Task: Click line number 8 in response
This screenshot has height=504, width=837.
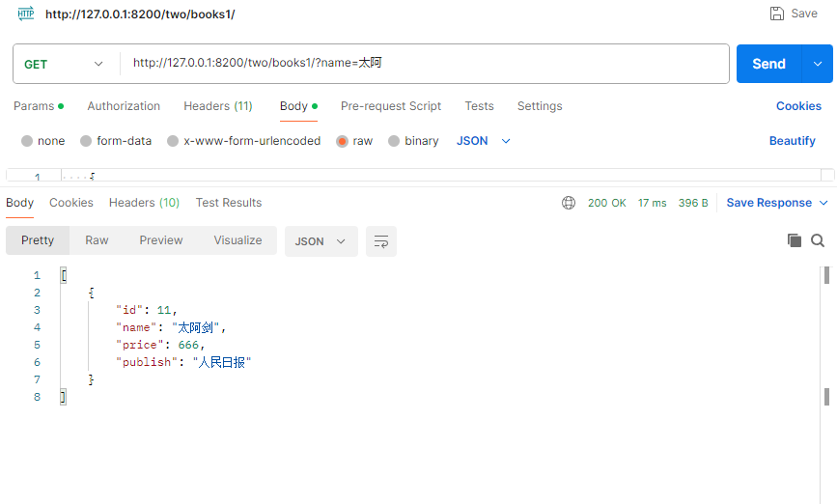Action: pyautogui.click(x=37, y=397)
